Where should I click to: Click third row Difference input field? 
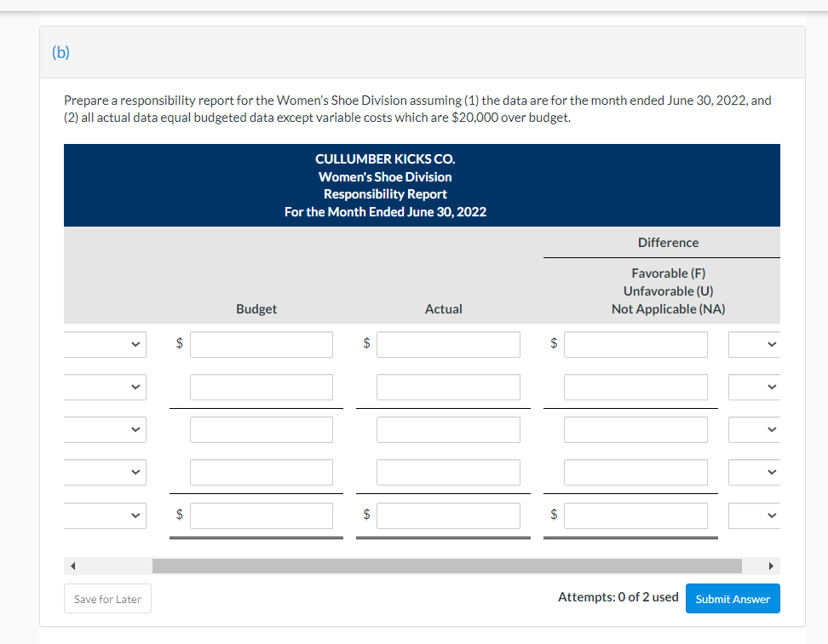pyautogui.click(x=635, y=429)
